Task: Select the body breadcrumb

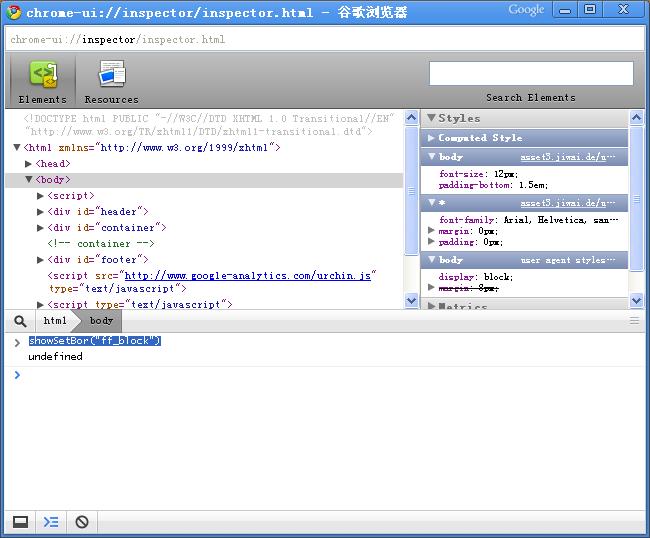Action: [101, 321]
